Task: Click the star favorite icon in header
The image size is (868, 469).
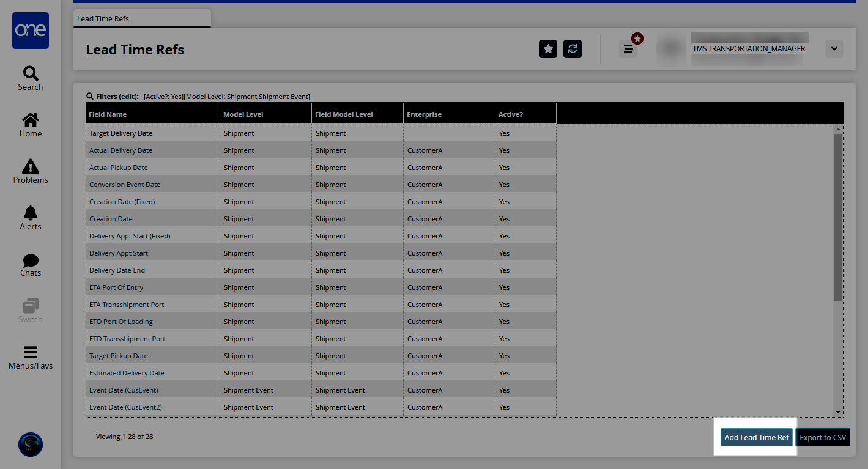Action: point(548,49)
